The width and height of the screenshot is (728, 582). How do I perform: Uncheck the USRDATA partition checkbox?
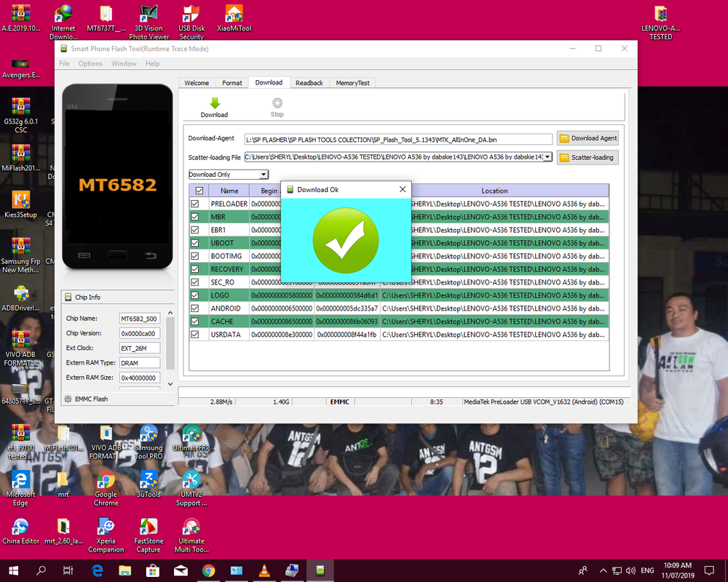[195, 334]
